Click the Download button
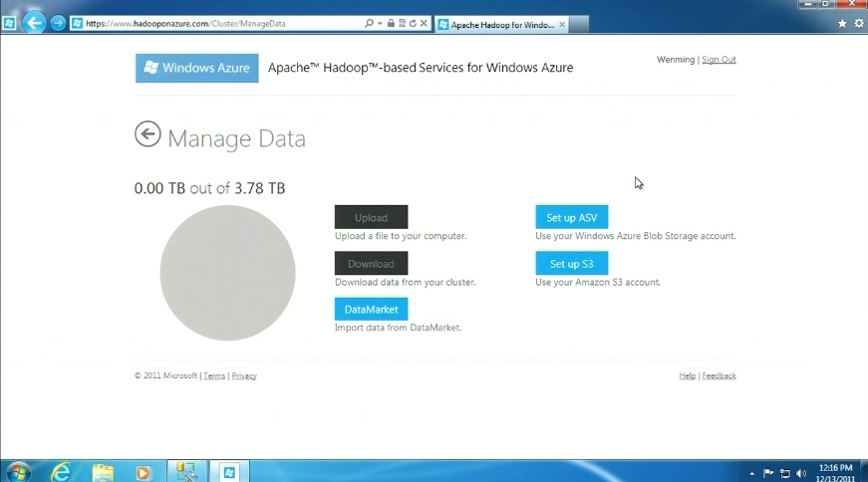The image size is (868, 482). pyautogui.click(x=371, y=264)
